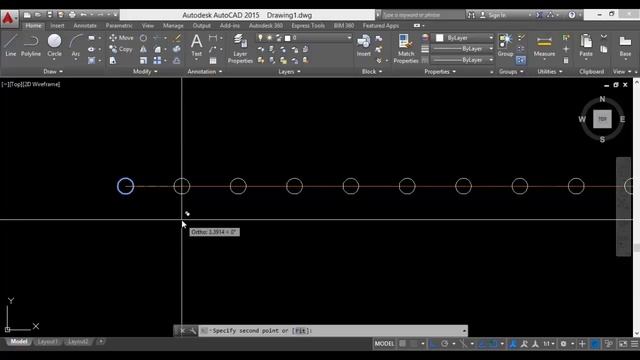Click the Insert block tool
The height and width of the screenshot is (360, 640).
click(x=363, y=45)
